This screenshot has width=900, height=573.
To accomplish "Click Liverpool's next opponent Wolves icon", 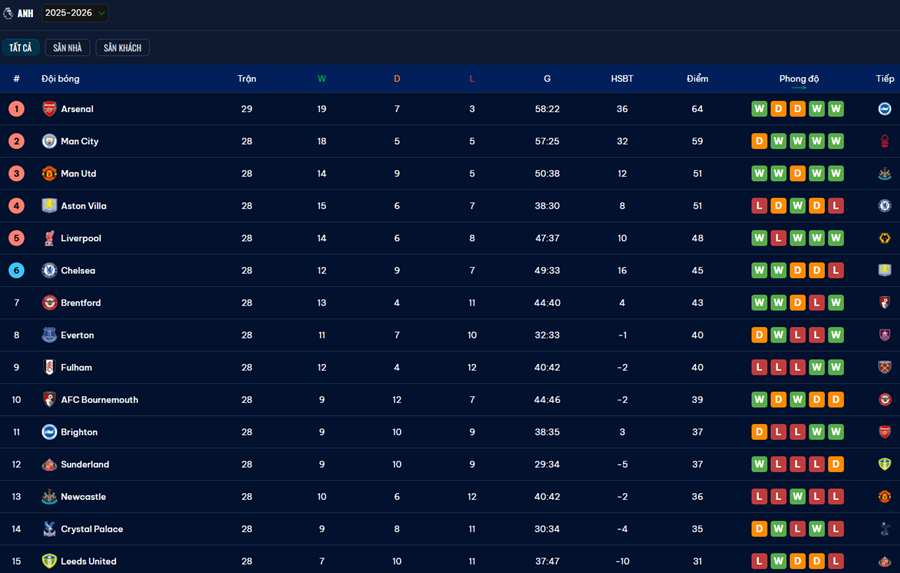I will click(884, 238).
